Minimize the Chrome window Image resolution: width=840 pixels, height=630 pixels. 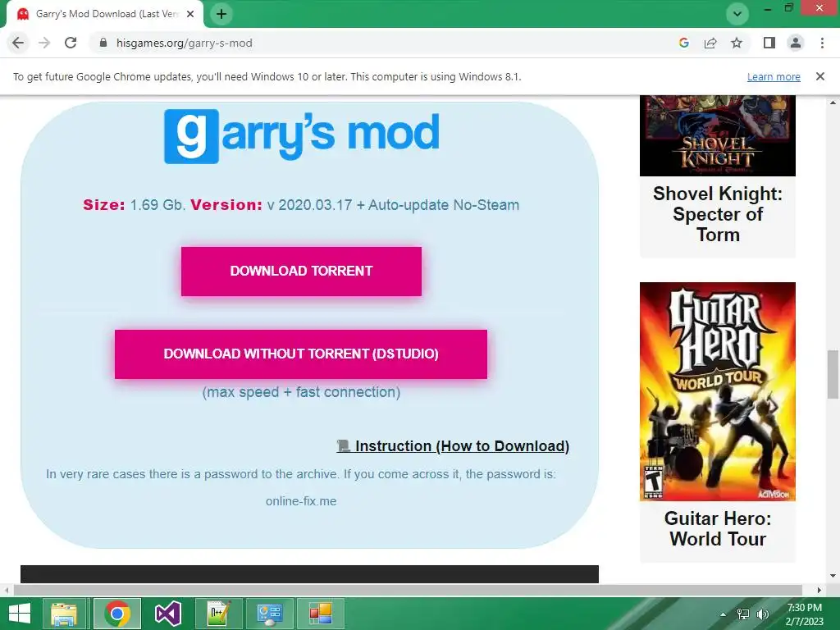[x=768, y=8]
